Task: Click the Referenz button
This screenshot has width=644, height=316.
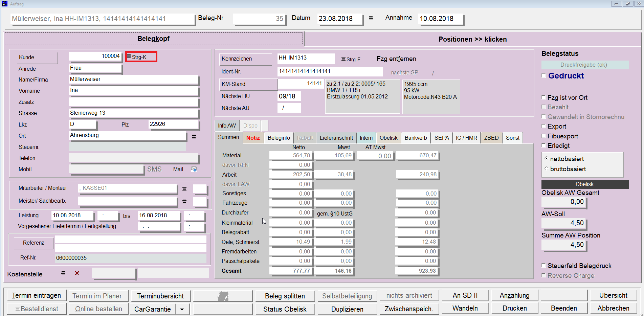Action: [34, 243]
